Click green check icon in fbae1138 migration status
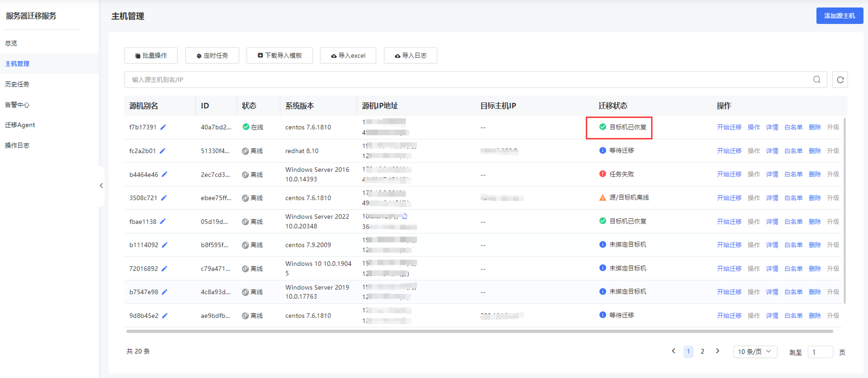Screen dimensions: 868x378 [x=603, y=221]
